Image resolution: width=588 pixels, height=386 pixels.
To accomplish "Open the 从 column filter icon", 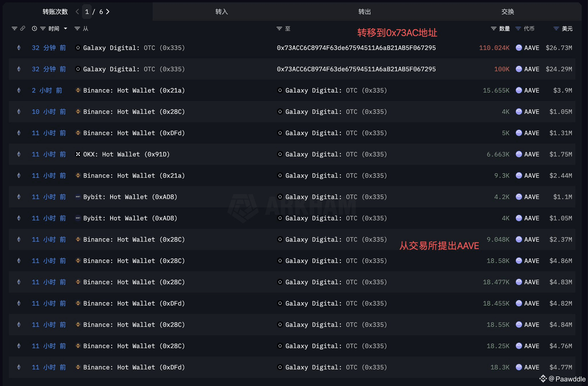I will 77,28.
